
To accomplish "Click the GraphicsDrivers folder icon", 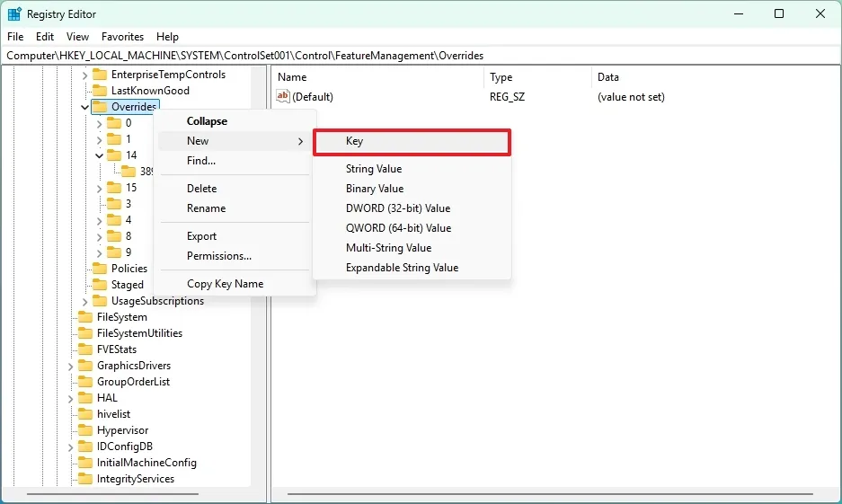I will 85,366.
